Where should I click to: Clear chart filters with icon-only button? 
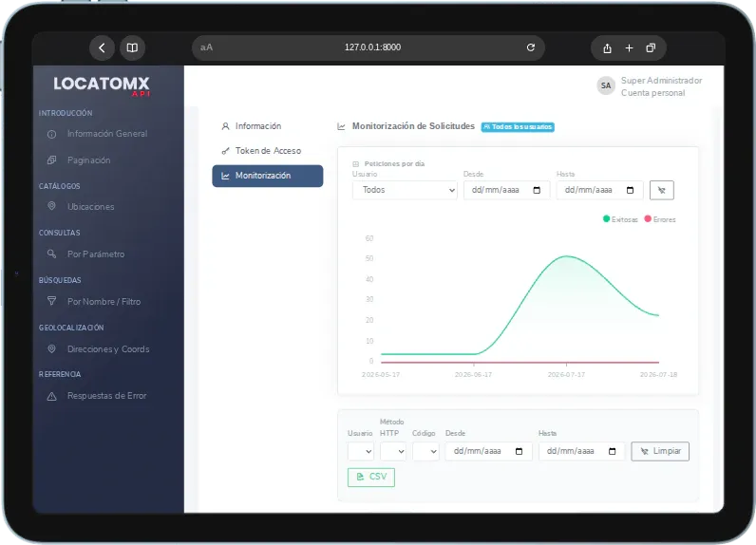[x=661, y=190]
